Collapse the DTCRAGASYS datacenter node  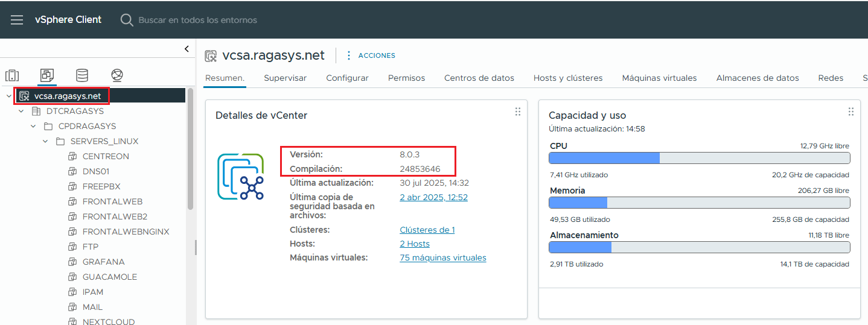(x=21, y=111)
